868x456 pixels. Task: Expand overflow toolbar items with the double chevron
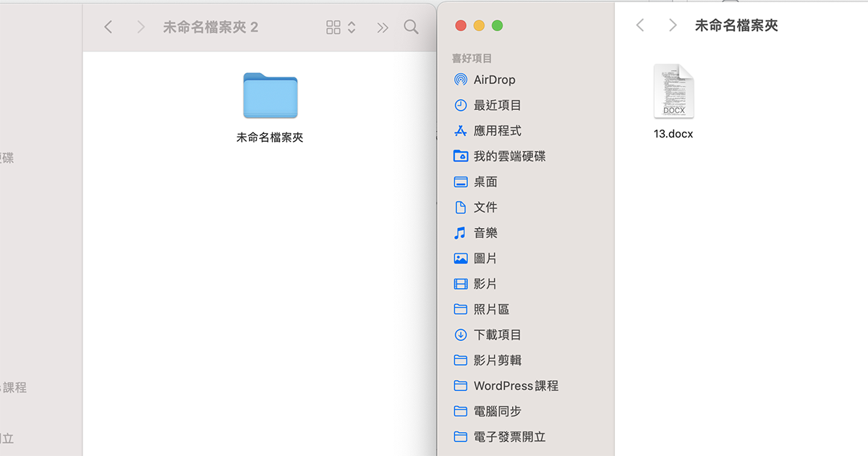click(x=382, y=26)
